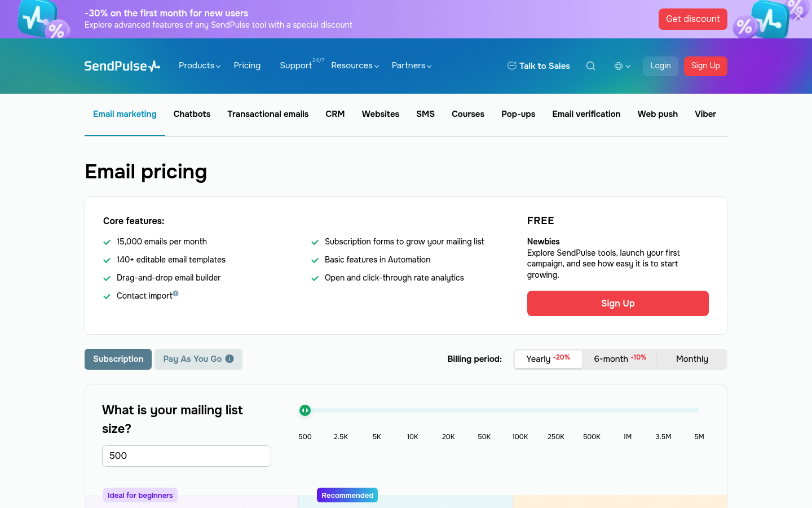Click the Talk to Sales chat icon
This screenshot has height=508, width=812.
tap(512, 66)
